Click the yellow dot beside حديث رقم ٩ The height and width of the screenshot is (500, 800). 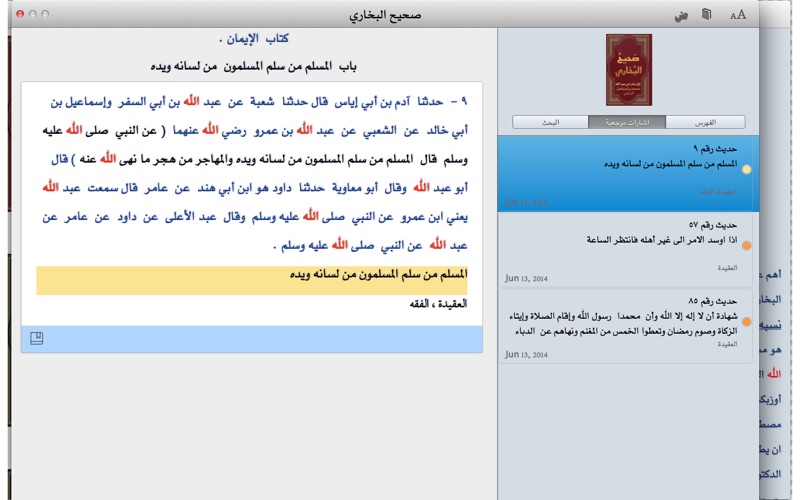746,169
